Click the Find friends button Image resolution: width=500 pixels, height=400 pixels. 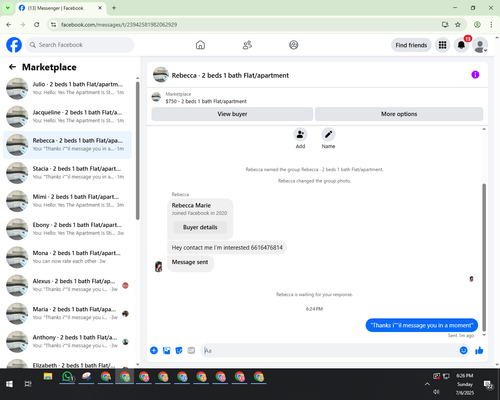[x=411, y=45]
